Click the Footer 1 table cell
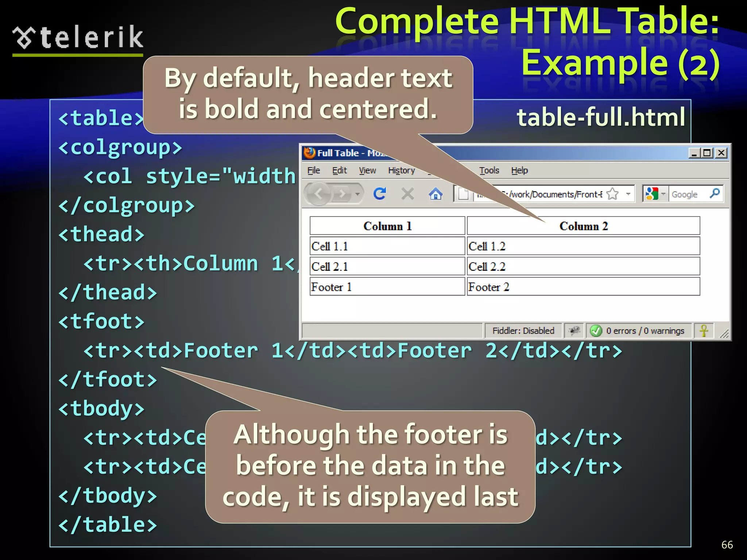This screenshot has width=747, height=560. point(387,287)
